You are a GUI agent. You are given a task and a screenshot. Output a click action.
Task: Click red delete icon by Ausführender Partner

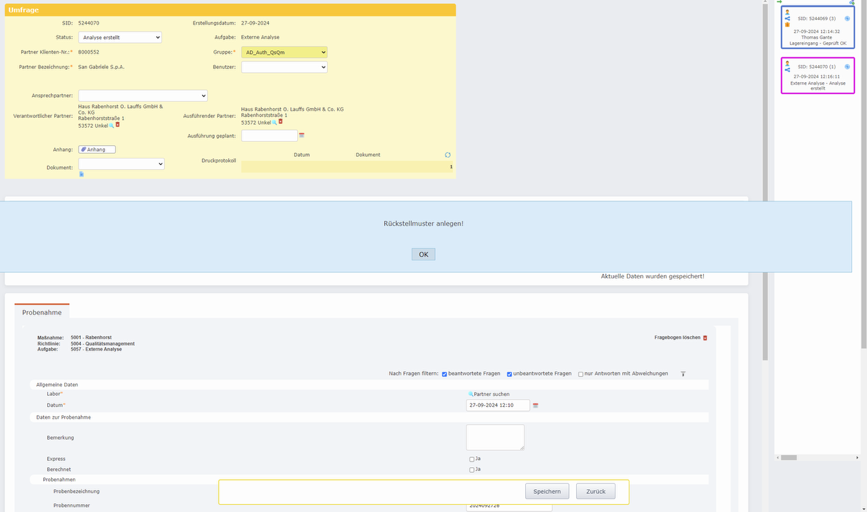(281, 122)
